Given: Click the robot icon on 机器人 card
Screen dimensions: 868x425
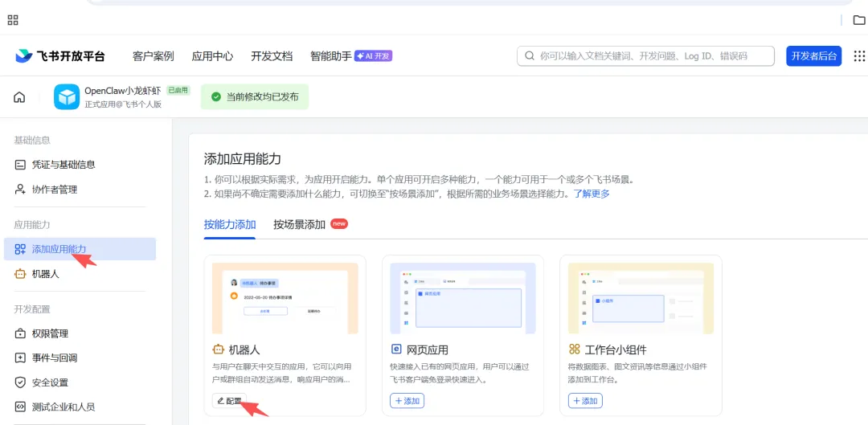Looking at the screenshot, I should click(218, 349).
